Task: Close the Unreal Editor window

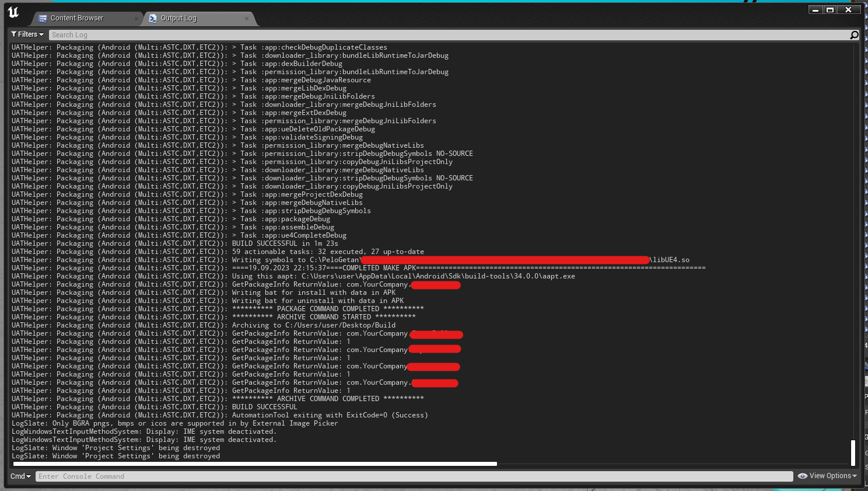Action: point(849,10)
